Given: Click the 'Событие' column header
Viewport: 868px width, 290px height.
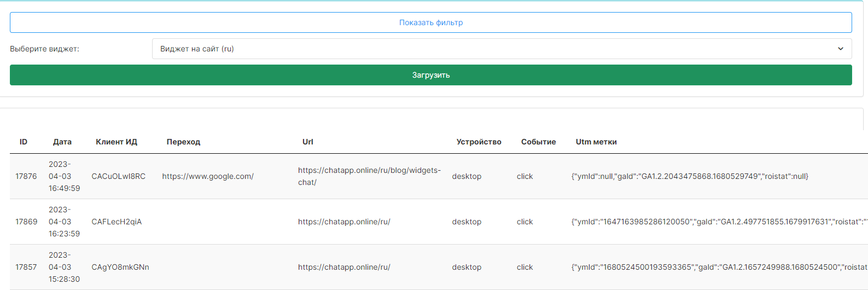Looking at the screenshot, I should pyautogui.click(x=538, y=142).
